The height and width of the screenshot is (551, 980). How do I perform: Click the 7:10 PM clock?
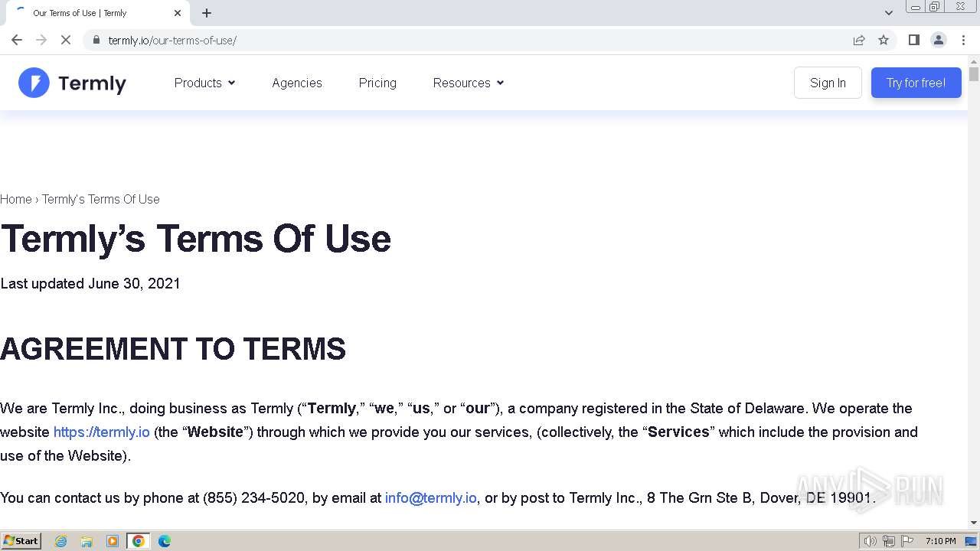pyautogui.click(x=940, y=541)
